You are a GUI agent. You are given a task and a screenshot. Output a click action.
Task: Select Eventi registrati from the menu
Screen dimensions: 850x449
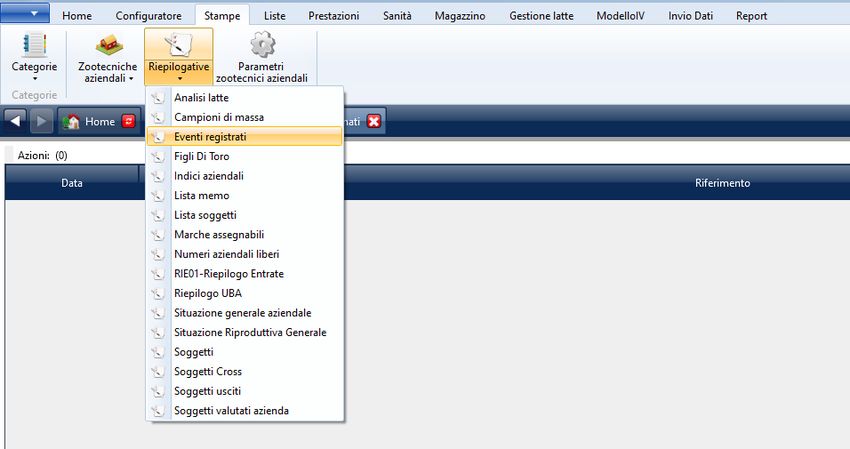click(210, 136)
